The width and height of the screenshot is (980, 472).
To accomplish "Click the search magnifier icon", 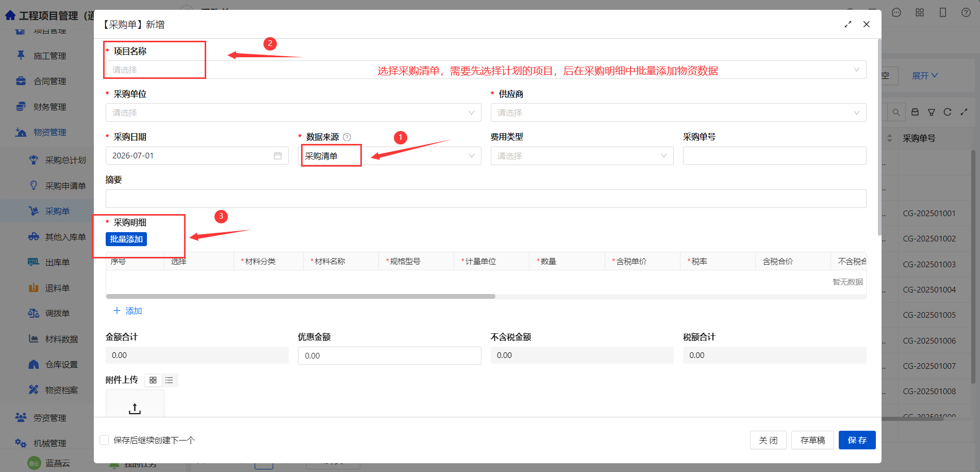I will (x=896, y=112).
